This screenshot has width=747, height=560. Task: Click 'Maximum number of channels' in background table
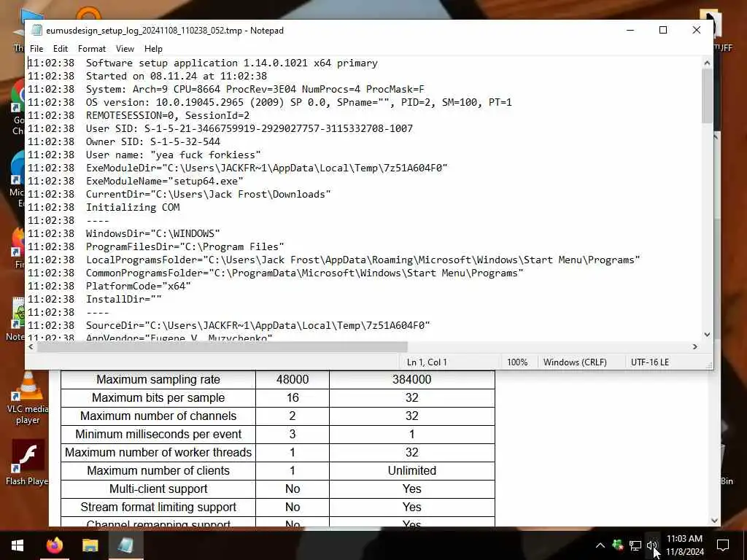[158, 416]
